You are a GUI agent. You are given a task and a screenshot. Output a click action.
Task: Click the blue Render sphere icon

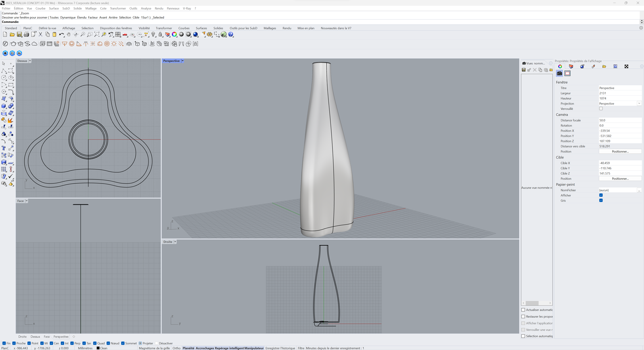pyautogui.click(x=196, y=35)
